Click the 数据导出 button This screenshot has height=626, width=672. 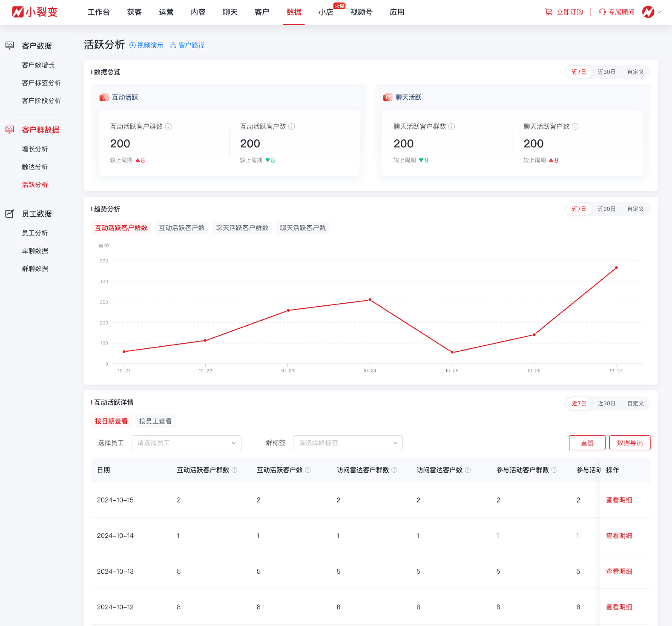point(630,443)
